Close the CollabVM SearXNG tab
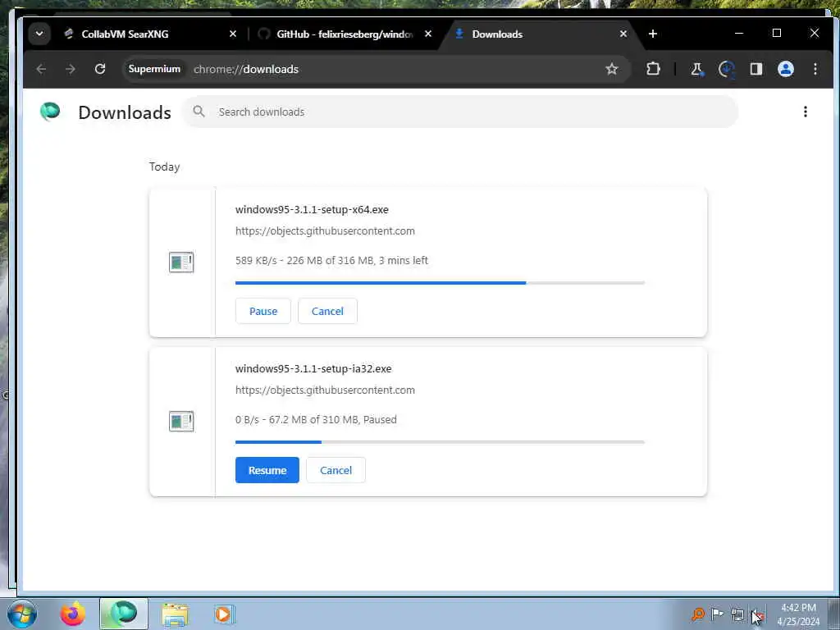This screenshot has width=840, height=630. (232, 34)
